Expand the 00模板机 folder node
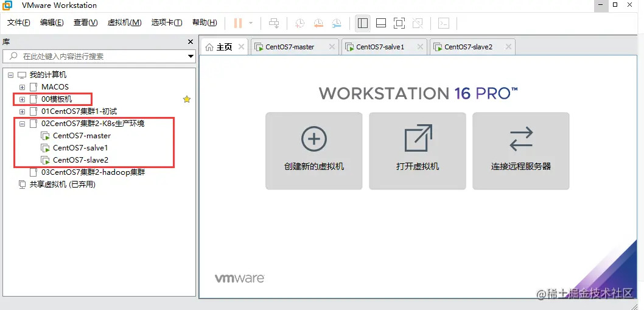 click(x=22, y=99)
